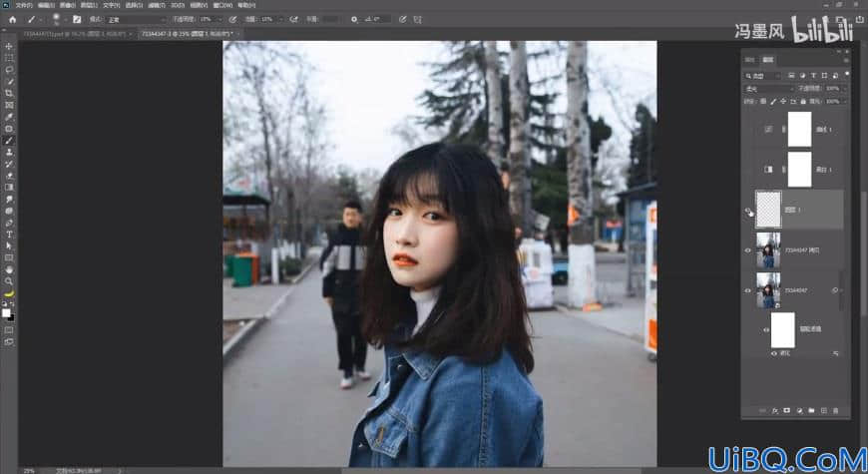Select the Black & White adjustment layer mask
Screen dimensions: 868x474
(x=799, y=170)
